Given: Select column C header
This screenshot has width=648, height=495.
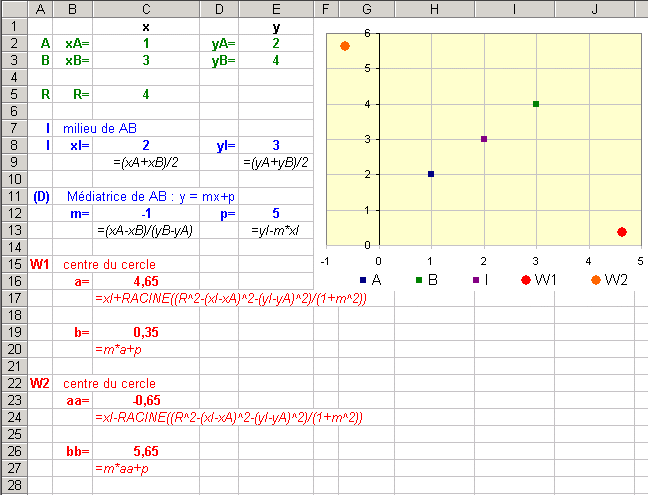Looking at the screenshot, I should pos(146,9).
